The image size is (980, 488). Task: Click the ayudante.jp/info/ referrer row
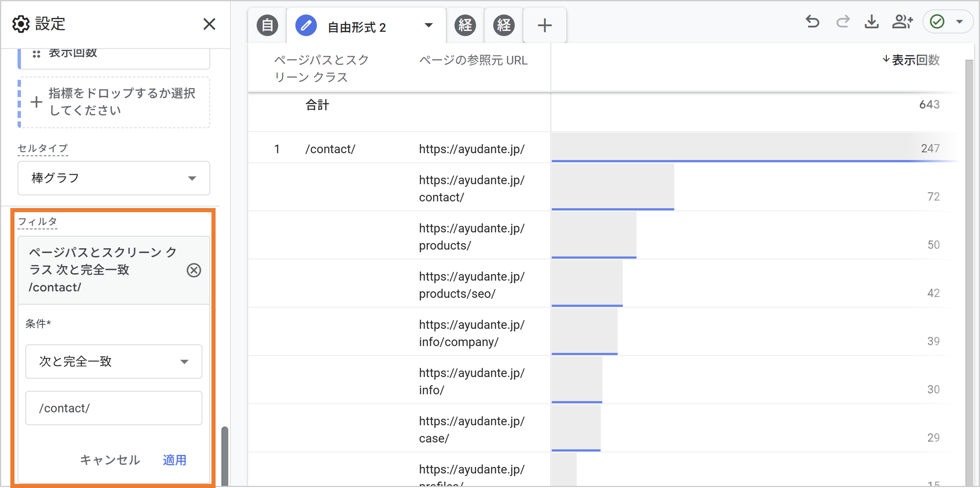tap(471, 381)
